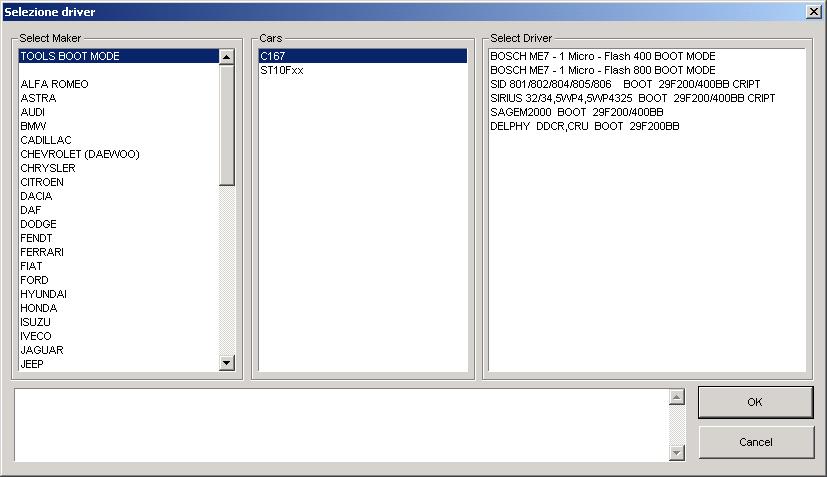Select AUDI in the maker list
The width and height of the screenshot is (827, 477).
coord(119,112)
